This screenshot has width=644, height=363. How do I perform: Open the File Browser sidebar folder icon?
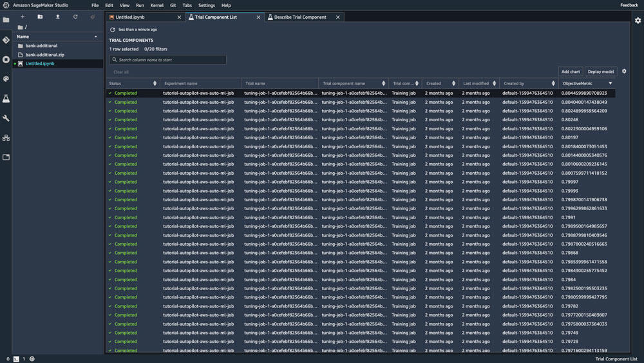point(6,20)
